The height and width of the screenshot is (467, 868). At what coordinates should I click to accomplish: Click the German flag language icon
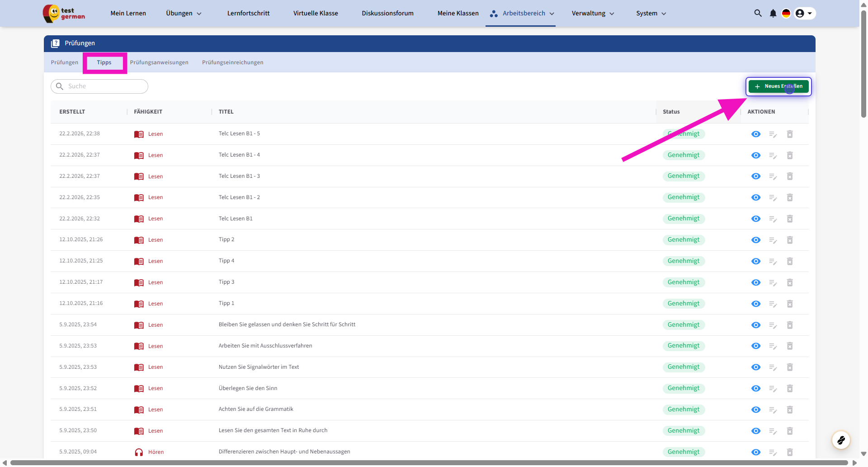(x=786, y=13)
